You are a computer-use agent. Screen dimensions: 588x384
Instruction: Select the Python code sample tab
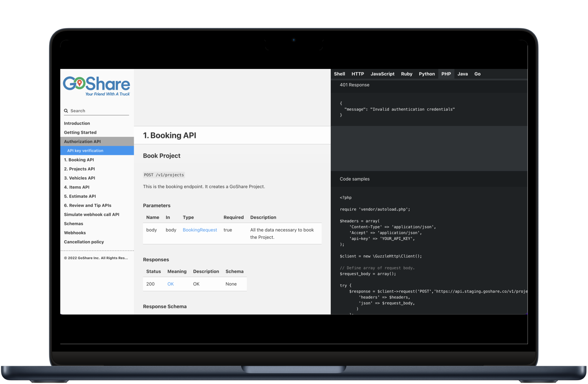(x=426, y=74)
